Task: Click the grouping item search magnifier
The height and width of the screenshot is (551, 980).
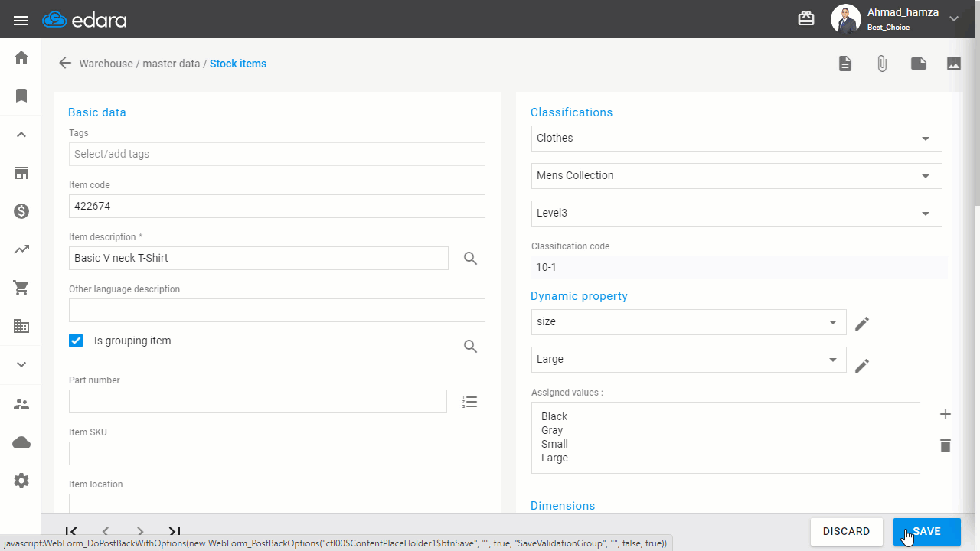Action: (471, 347)
